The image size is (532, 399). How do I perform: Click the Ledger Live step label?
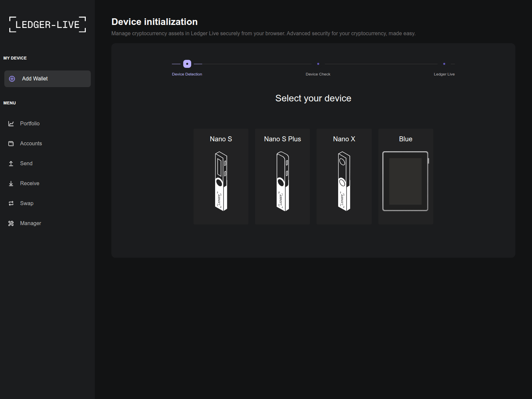[x=444, y=74]
